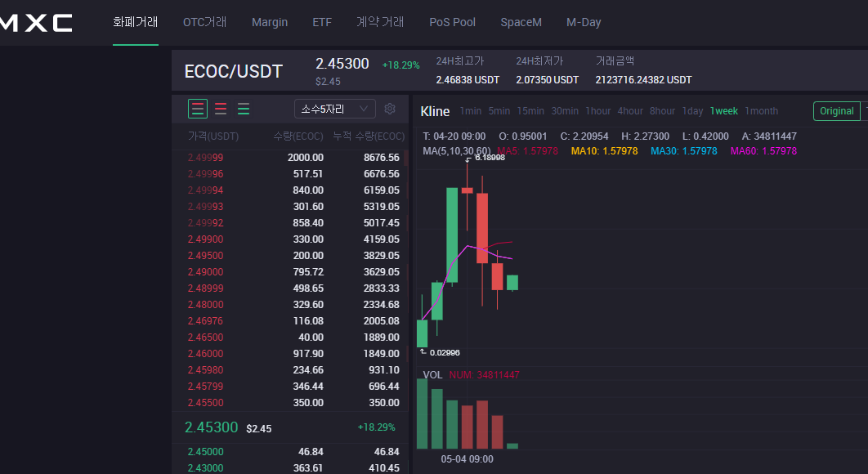The height and width of the screenshot is (474, 868).
Task: Switch to the ETF tab
Action: [322, 22]
